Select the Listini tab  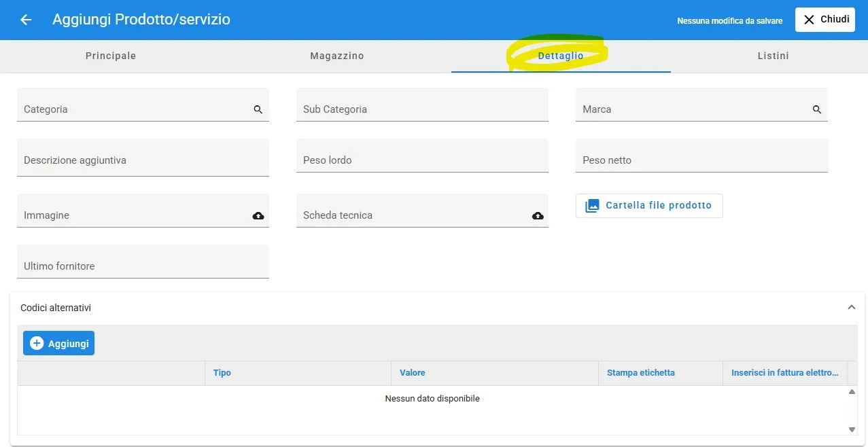pos(773,56)
